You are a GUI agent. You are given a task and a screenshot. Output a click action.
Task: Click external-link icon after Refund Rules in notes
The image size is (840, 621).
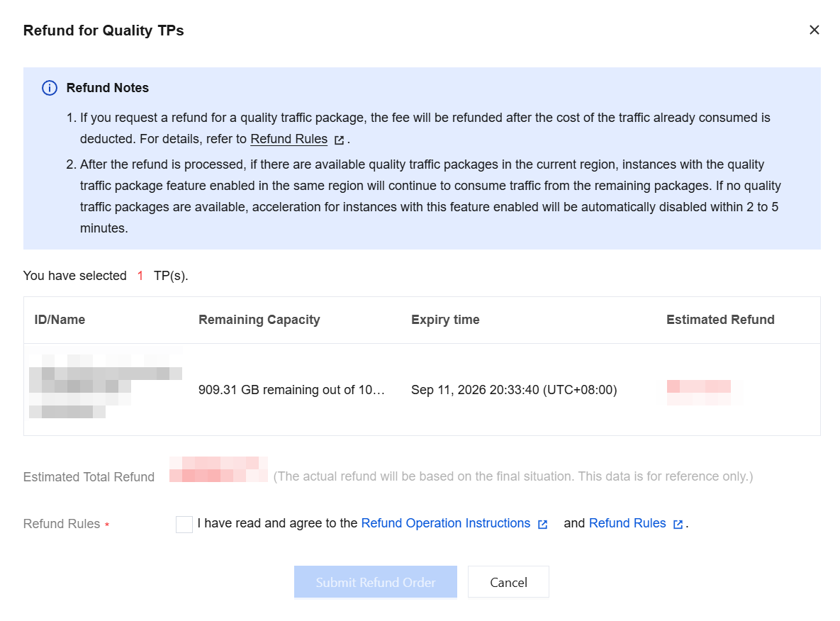point(339,140)
